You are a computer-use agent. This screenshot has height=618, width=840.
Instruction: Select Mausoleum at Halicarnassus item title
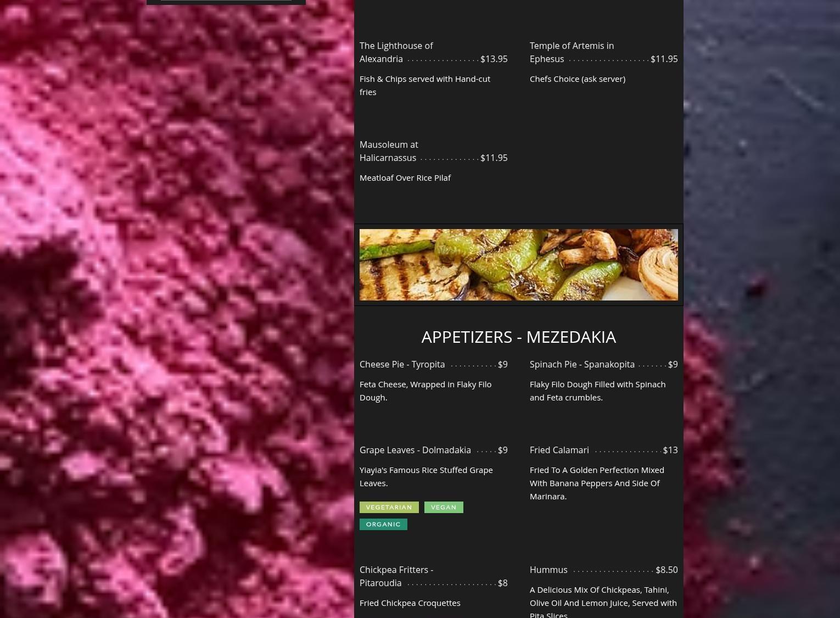coord(389,151)
